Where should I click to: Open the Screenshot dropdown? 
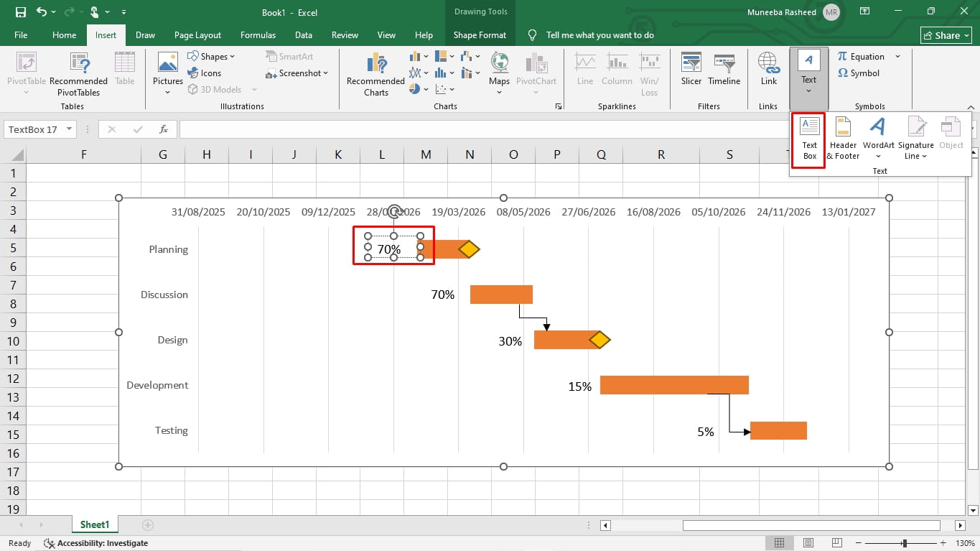[297, 73]
